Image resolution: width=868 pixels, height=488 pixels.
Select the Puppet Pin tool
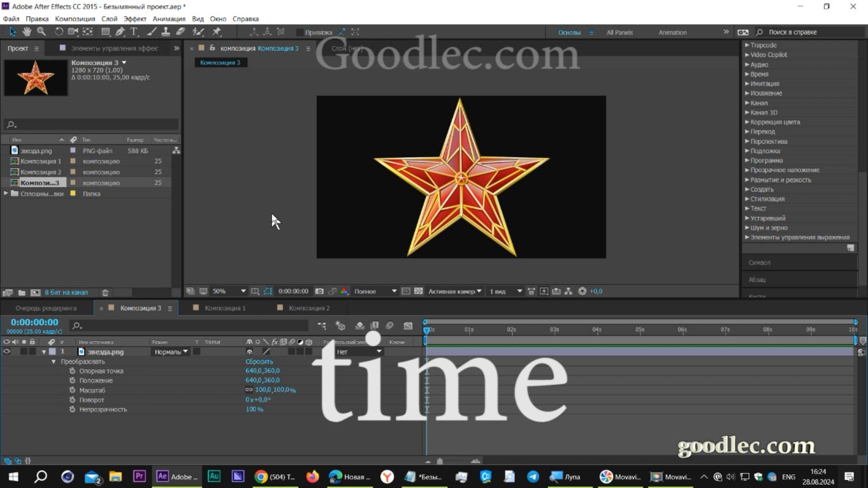216,32
